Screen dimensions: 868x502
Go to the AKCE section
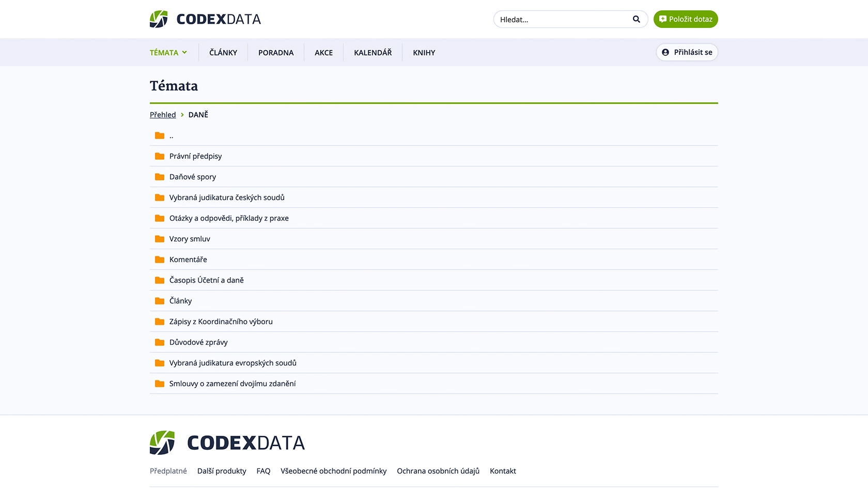(x=323, y=53)
